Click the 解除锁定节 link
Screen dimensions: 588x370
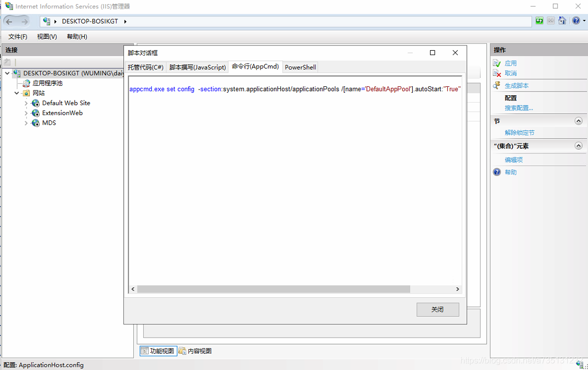[x=520, y=132]
